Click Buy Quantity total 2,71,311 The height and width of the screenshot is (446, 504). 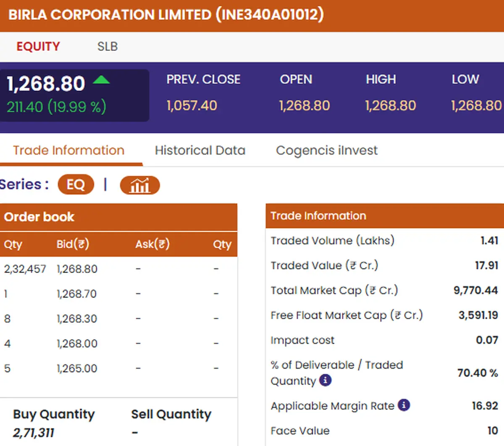tap(34, 433)
